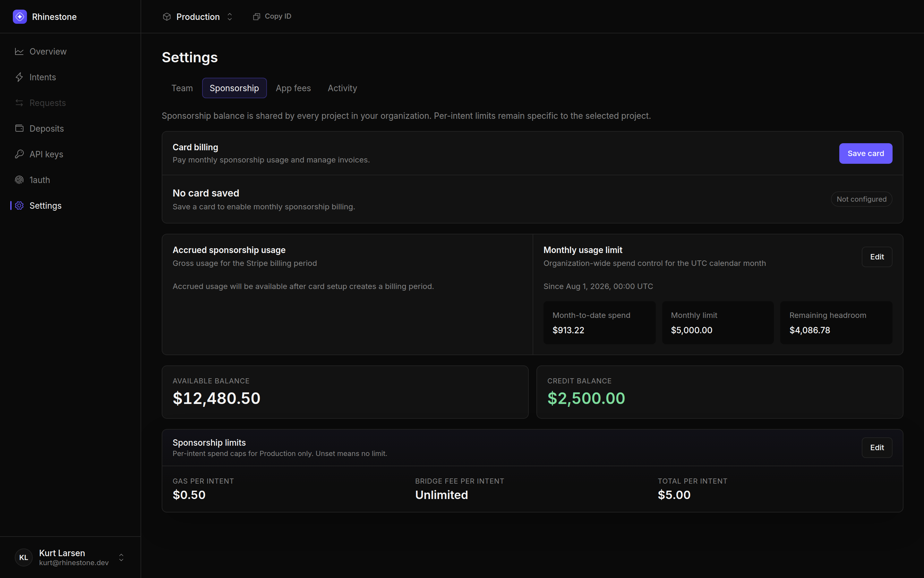Click the Unlimited bridge fee value
The height and width of the screenshot is (578, 924).
click(x=441, y=495)
